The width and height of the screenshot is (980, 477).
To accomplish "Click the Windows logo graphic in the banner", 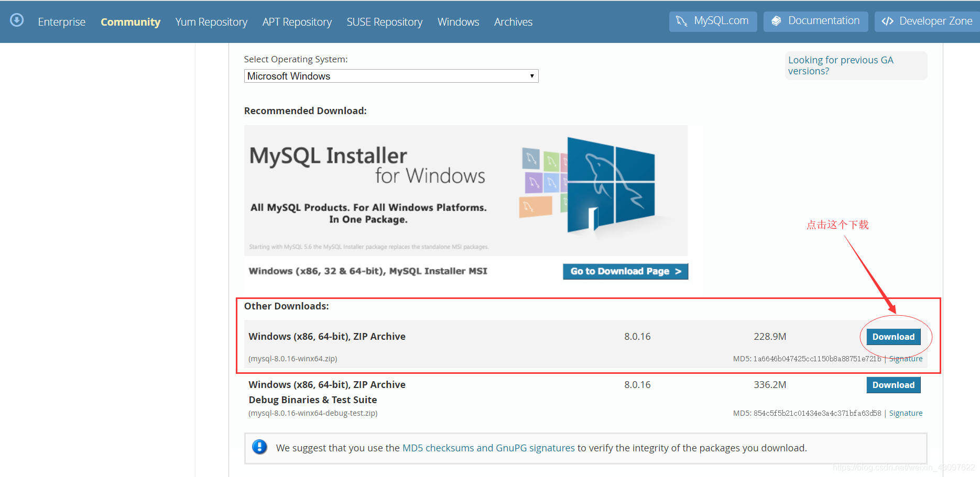I will tap(611, 185).
